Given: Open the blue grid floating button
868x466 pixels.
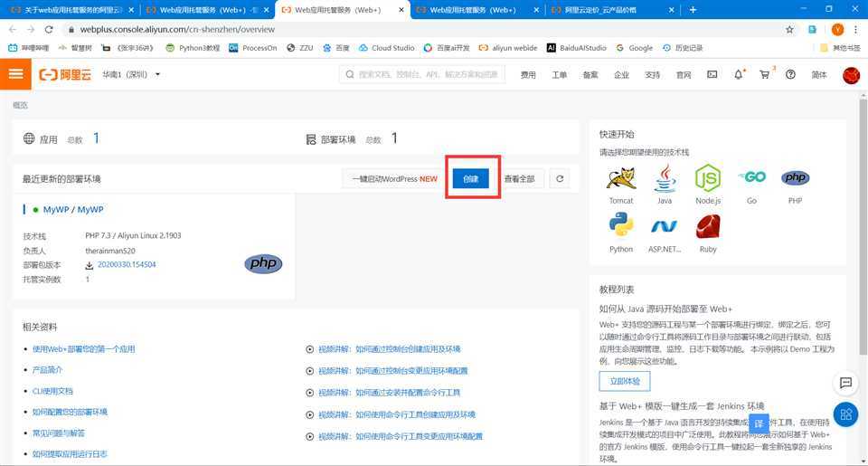Looking at the screenshot, I should pos(846,414).
